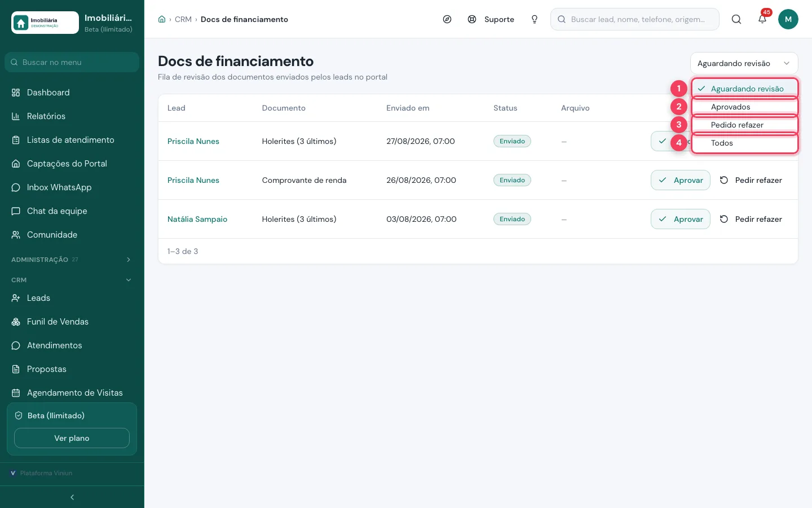
Task: Approve Priscila Nunes Comprovante de renda
Action: 681,180
